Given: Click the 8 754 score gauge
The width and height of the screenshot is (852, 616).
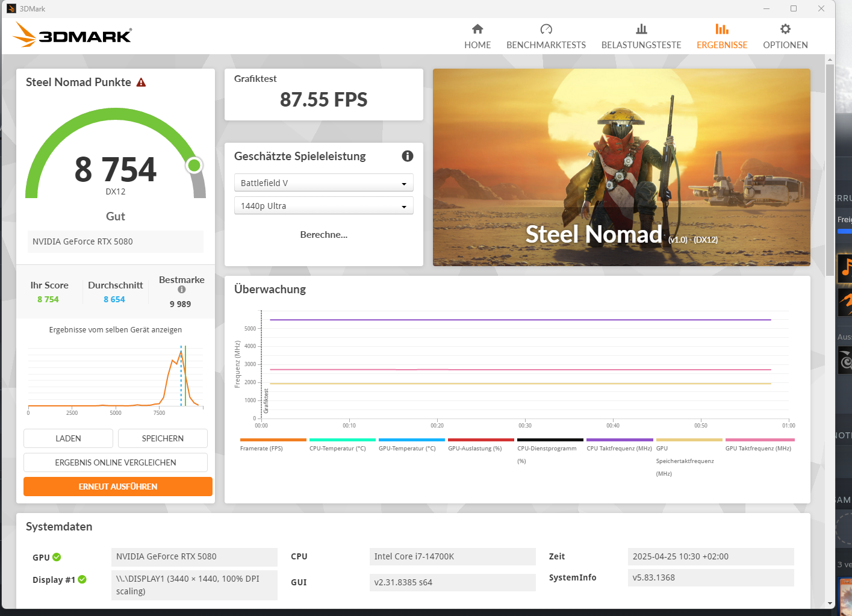Looking at the screenshot, I should 116,154.
